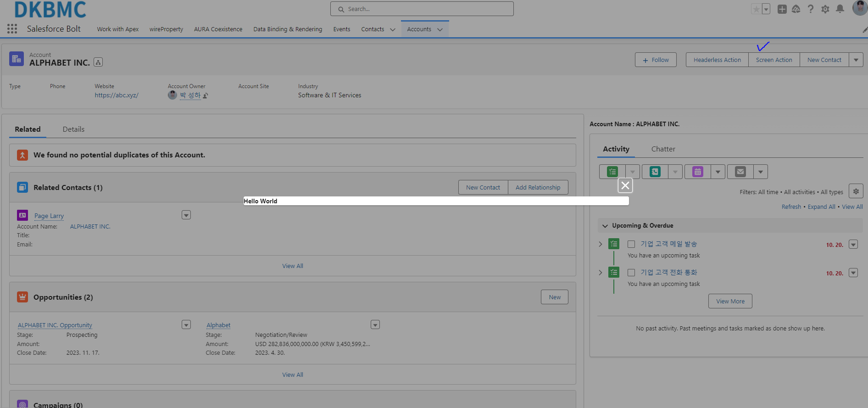Open Alphabet opportunity row actions dropdown

click(x=375, y=324)
